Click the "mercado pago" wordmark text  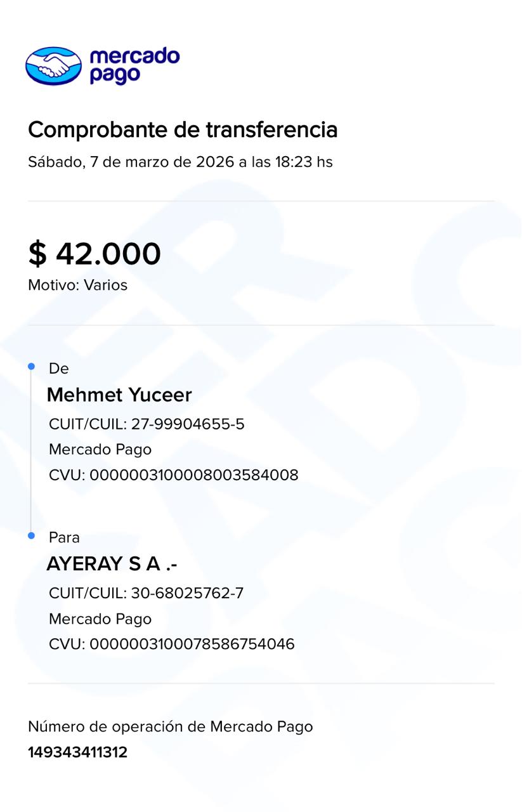134,65
